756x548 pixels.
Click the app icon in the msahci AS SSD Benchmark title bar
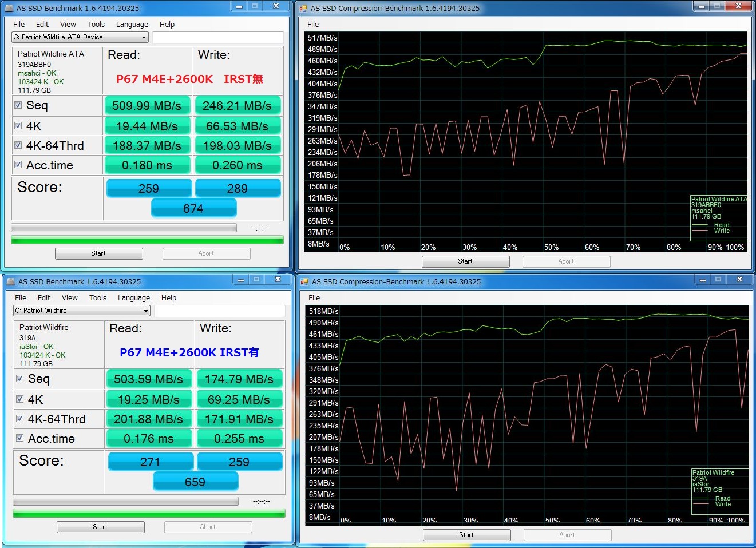9,8
